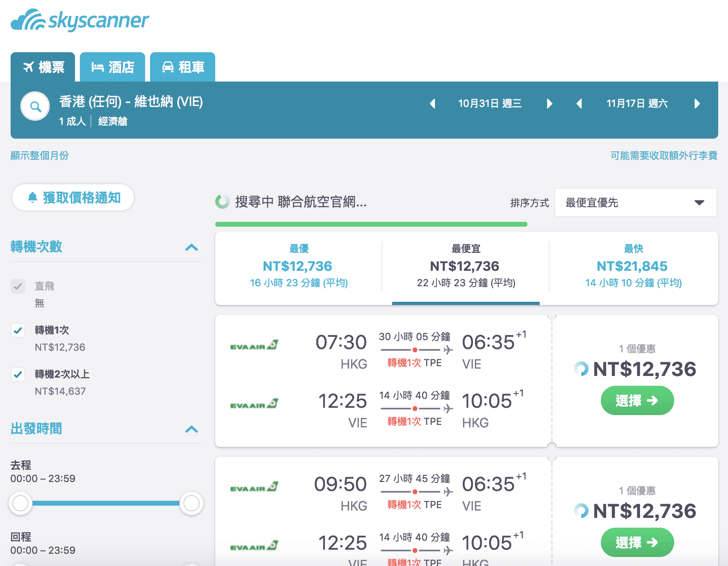The width and height of the screenshot is (728, 566).
Task: Switch to the 機票 flights tab
Action: click(x=43, y=67)
